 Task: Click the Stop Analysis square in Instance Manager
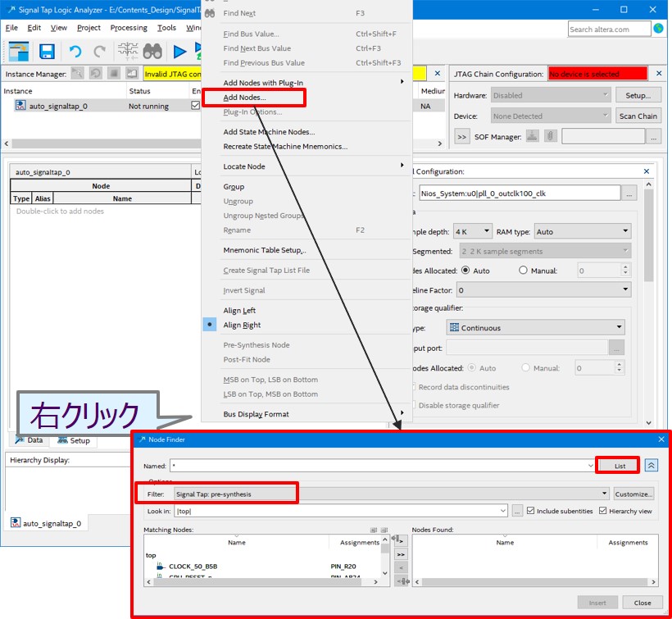tap(114, 74)
